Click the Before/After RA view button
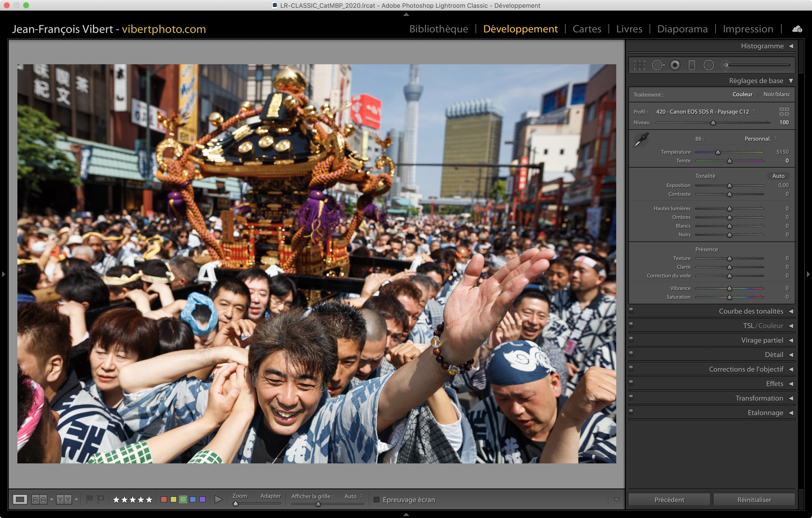The height and width of the screenshot is (518, 812). pos(39,499)
